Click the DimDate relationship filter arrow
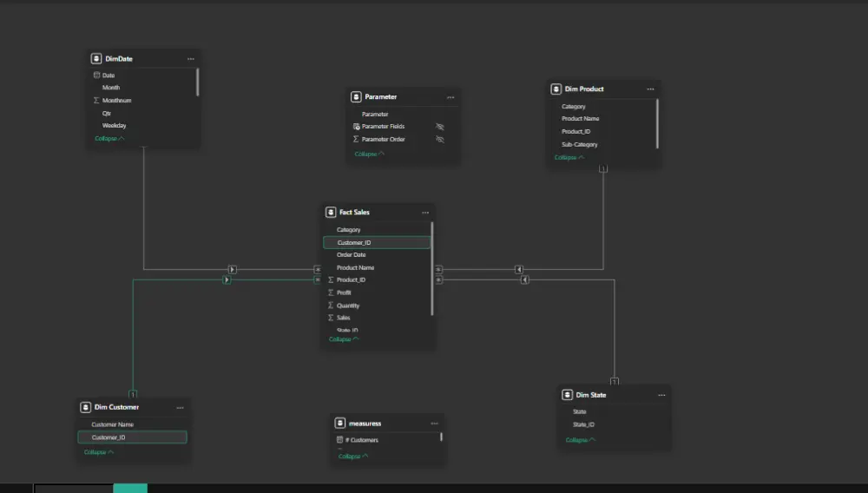This screenshot has height=493, width=868. click(233, 269)
